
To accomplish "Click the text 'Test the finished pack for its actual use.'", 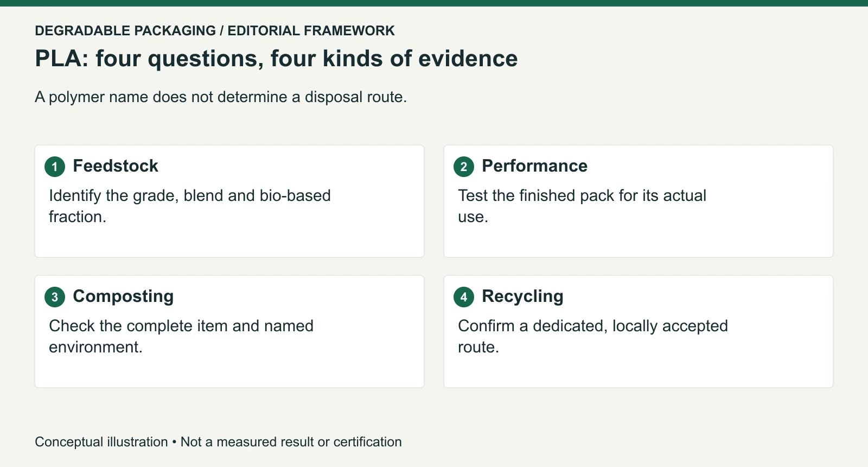I will [x=582, y=206].
